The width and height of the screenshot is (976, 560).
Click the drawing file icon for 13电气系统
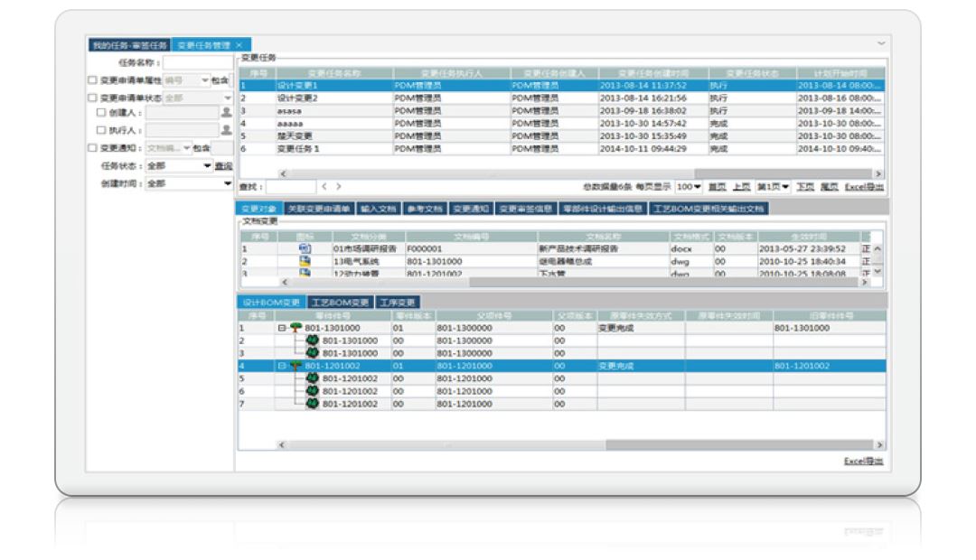(x=305, y=261)
